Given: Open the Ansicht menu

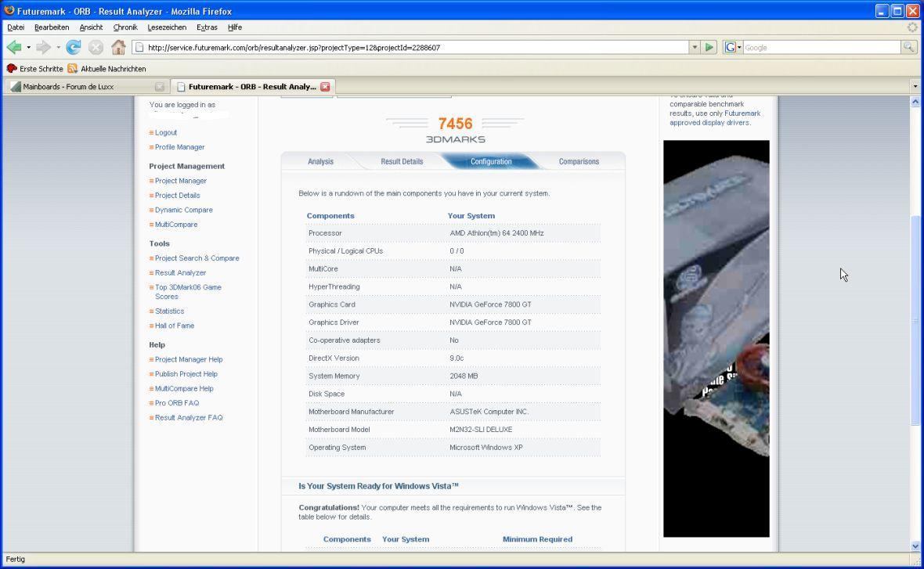Looking at the screenshot, I should click(91, 27).
